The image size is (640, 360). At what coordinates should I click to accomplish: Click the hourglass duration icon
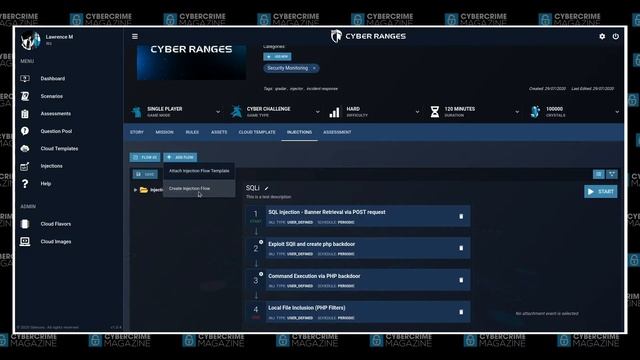tap(435, 111)
